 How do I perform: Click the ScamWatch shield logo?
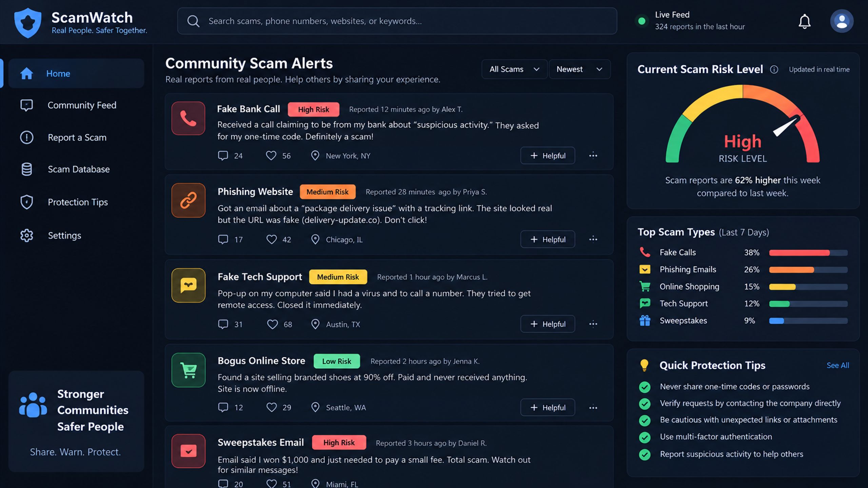pos(28,23)
